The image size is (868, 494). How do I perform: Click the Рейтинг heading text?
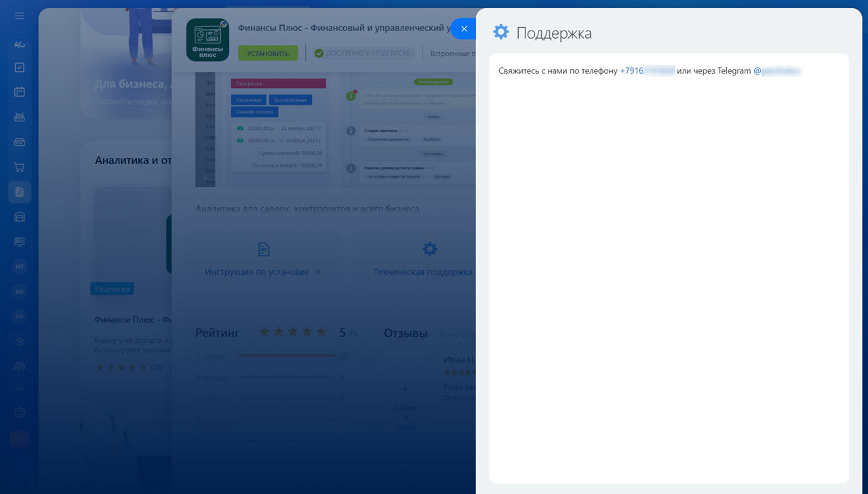[x=218, y=333]
